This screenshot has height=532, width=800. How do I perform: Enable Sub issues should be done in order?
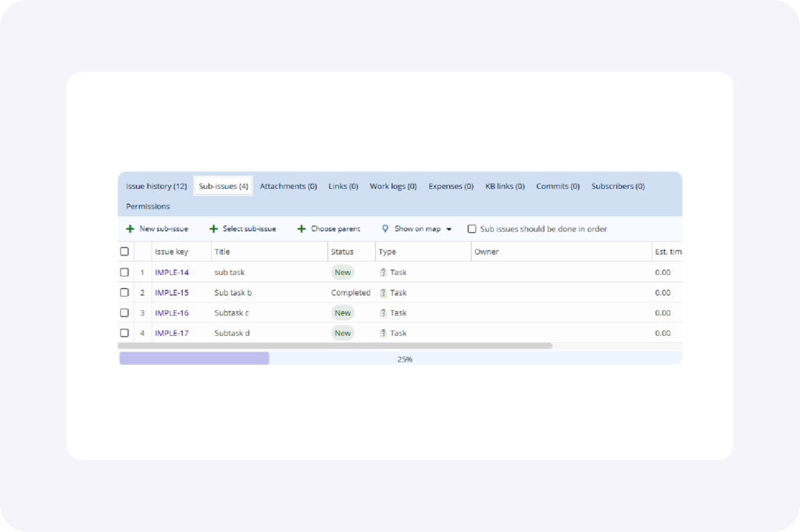pos(472,229)
